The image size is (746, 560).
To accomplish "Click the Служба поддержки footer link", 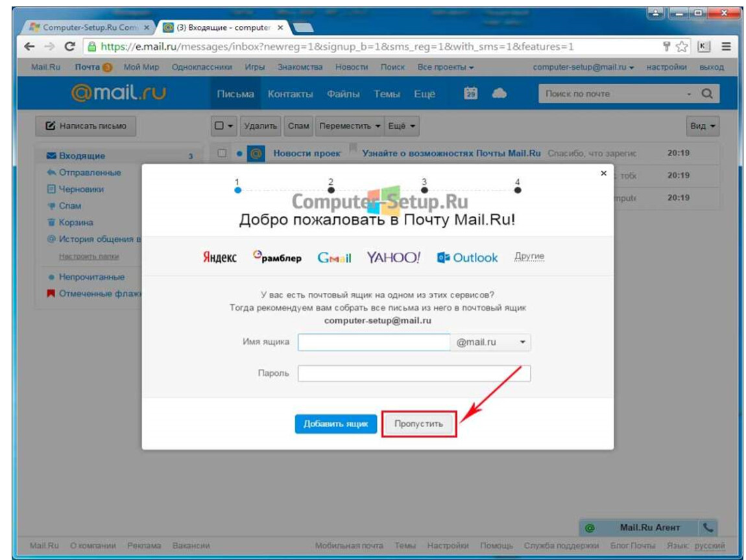I will click(561, 545).
